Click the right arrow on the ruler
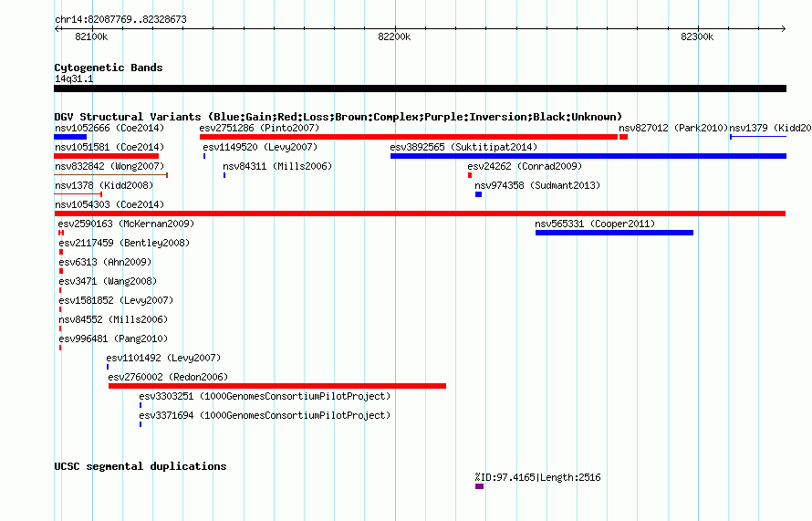Screen dimensions: 812x521 (784, 29)
